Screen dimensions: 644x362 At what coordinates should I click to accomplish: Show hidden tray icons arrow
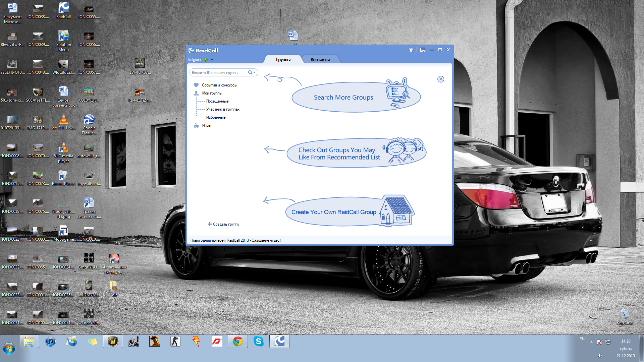(x=591, y=342)
